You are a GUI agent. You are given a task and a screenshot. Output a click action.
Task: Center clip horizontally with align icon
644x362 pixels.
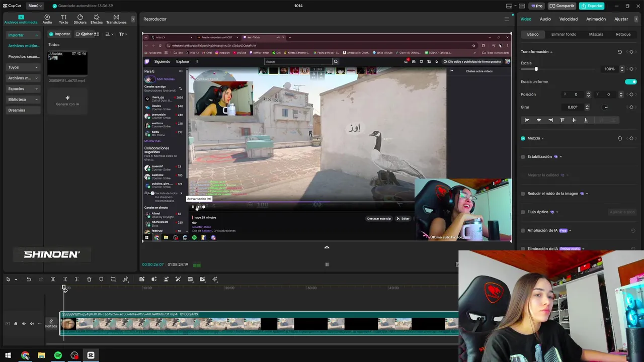pos(539,120)
